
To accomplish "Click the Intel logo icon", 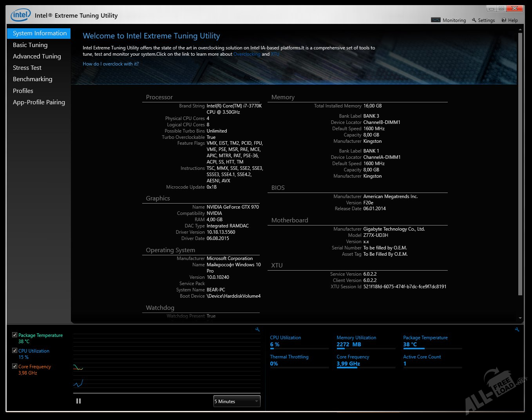I will pos(20,15).
